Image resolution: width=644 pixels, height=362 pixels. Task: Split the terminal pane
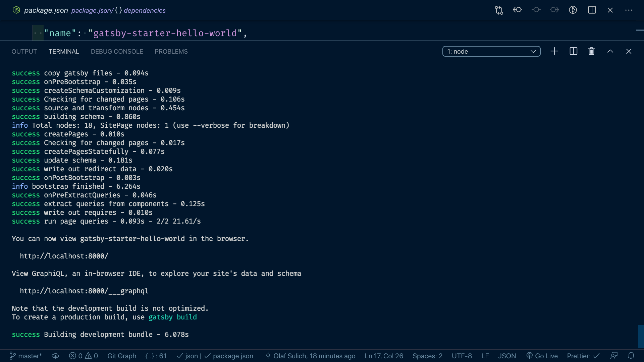(x=574, y=51)
